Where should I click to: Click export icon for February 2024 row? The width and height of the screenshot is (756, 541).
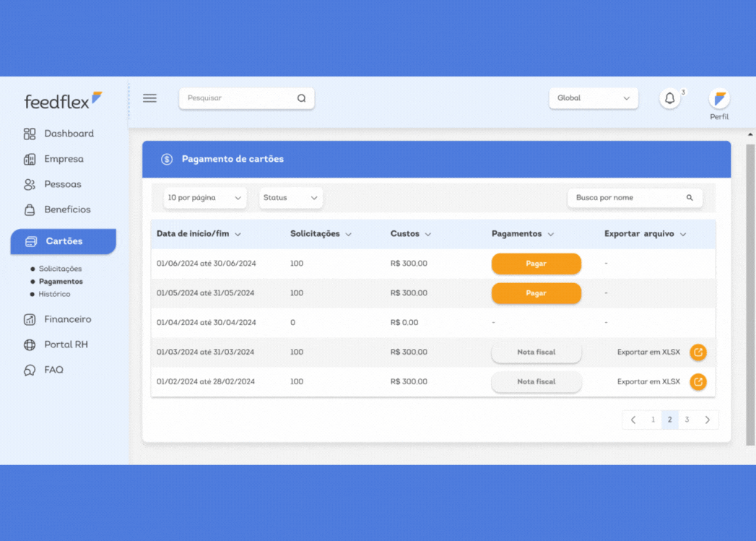coord(698,381)
